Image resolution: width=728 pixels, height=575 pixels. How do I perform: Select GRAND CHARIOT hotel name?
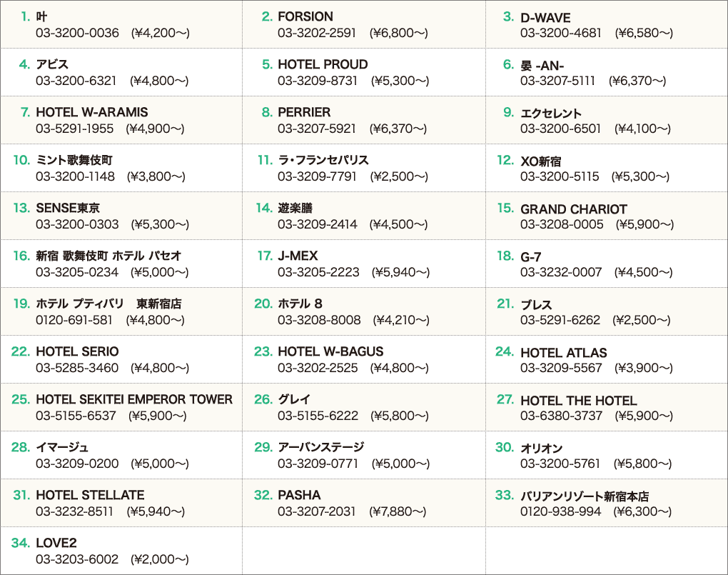(x=573, y=209)
